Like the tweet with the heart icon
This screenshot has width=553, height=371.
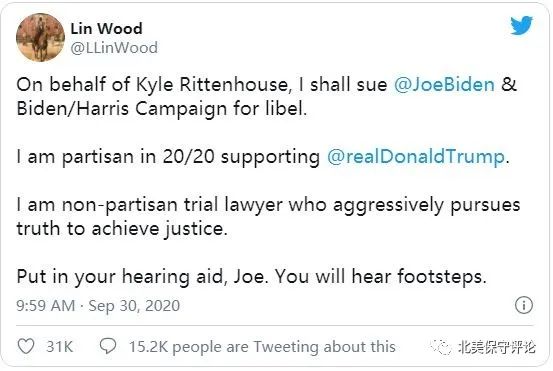pos(26,346)
